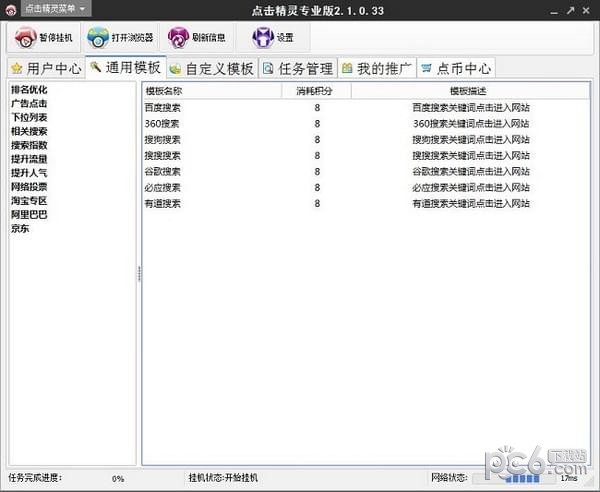Click description 谷歌搜索关键词点击进入网站
600x492 pixels.
click(x=471, y=171)
